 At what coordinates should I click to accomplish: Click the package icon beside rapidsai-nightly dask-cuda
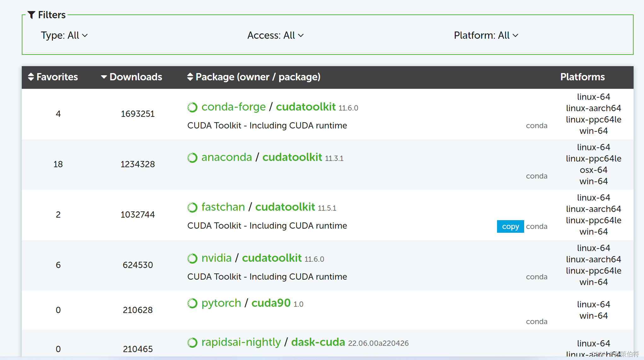[x=192, y=343]
